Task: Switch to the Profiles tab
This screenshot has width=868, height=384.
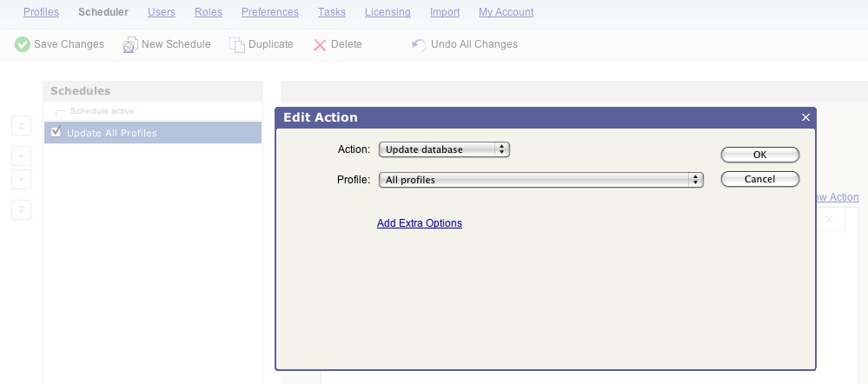Action: point(41,12)
